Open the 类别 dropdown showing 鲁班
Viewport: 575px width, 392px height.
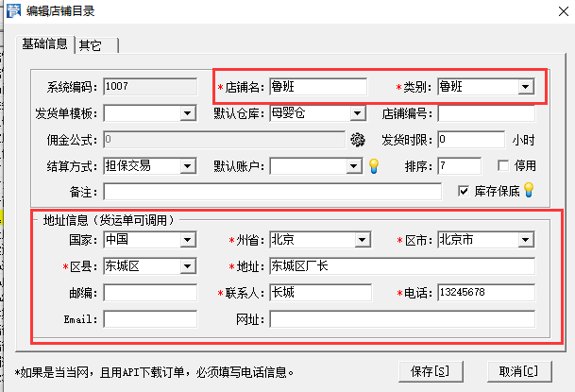coord(525,88)
